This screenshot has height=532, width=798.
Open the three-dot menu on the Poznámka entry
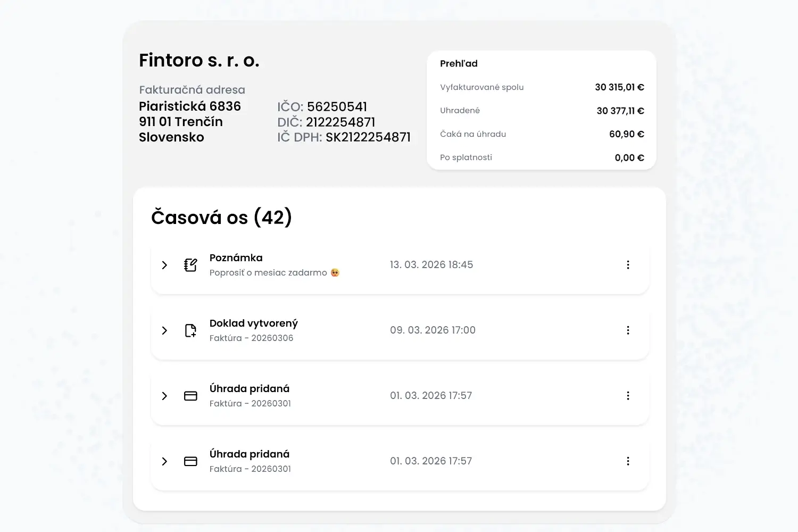(628, 264)
